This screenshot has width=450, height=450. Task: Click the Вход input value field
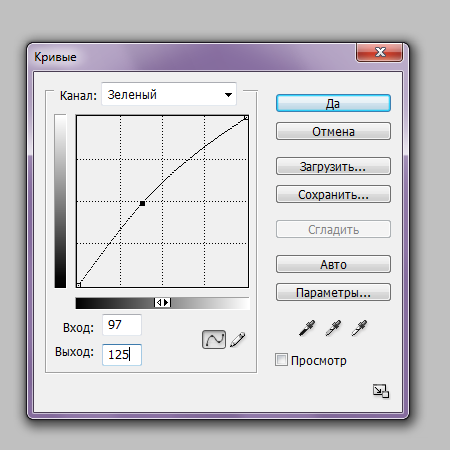[x=122, y=325]
